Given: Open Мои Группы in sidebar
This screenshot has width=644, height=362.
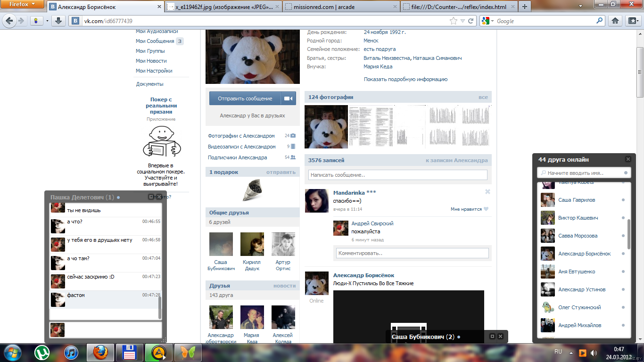Looking at the screenshot, I should 150,51.
